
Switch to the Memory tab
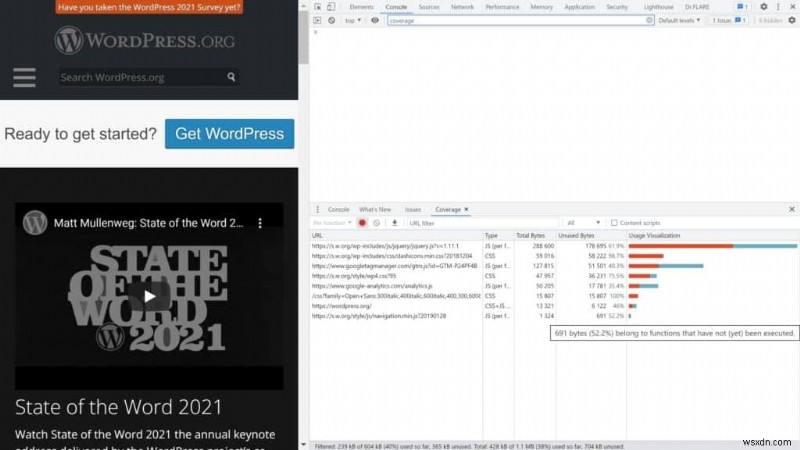[541, 7]
